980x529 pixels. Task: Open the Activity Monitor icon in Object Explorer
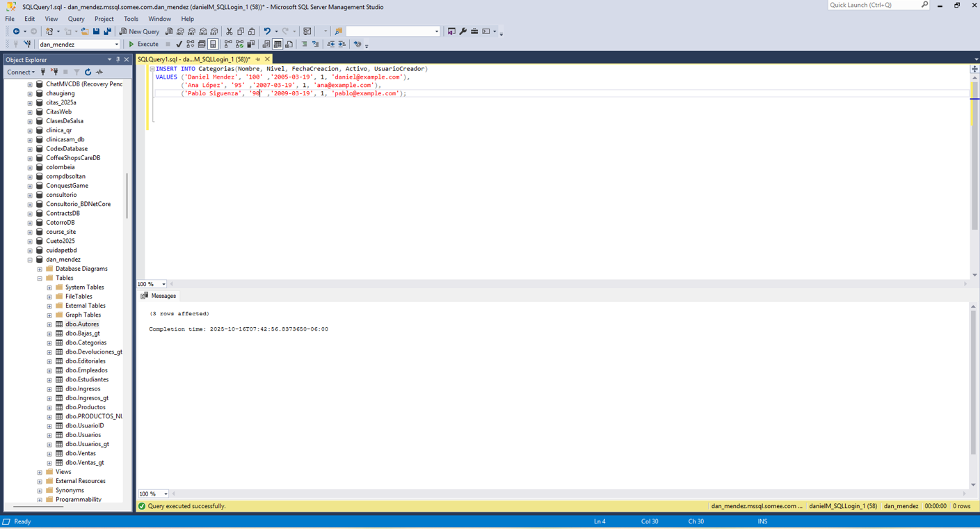(x=99, y=72)
